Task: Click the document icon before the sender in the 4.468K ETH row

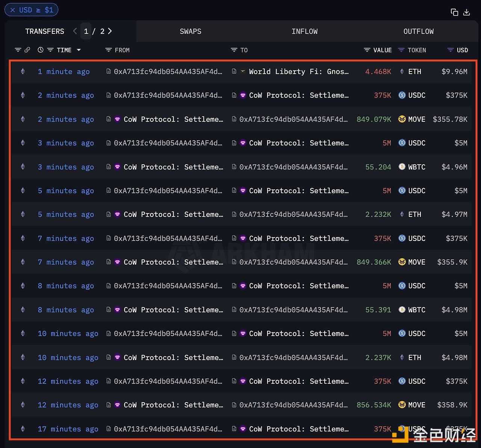Action: (109, 71)
